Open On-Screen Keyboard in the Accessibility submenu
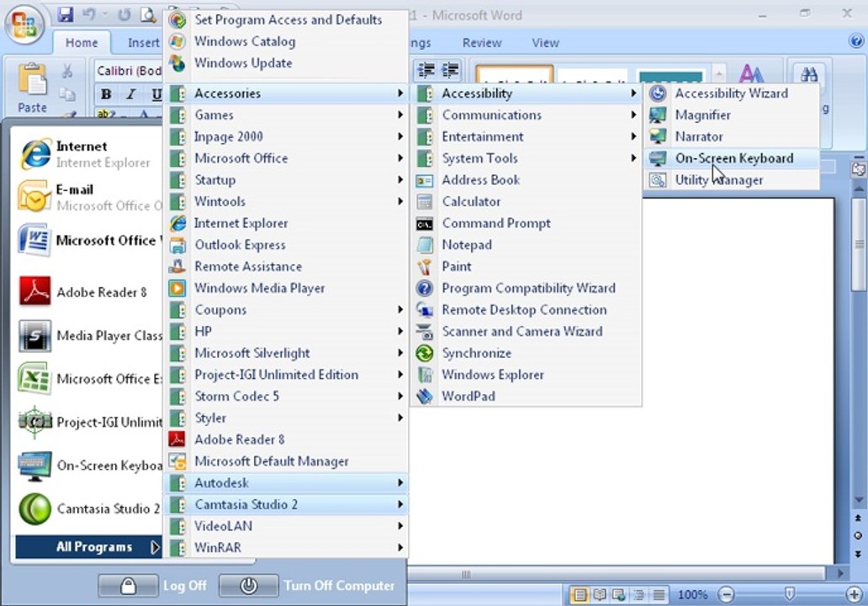This screenshot has width=868, height=606. [731, 158]
